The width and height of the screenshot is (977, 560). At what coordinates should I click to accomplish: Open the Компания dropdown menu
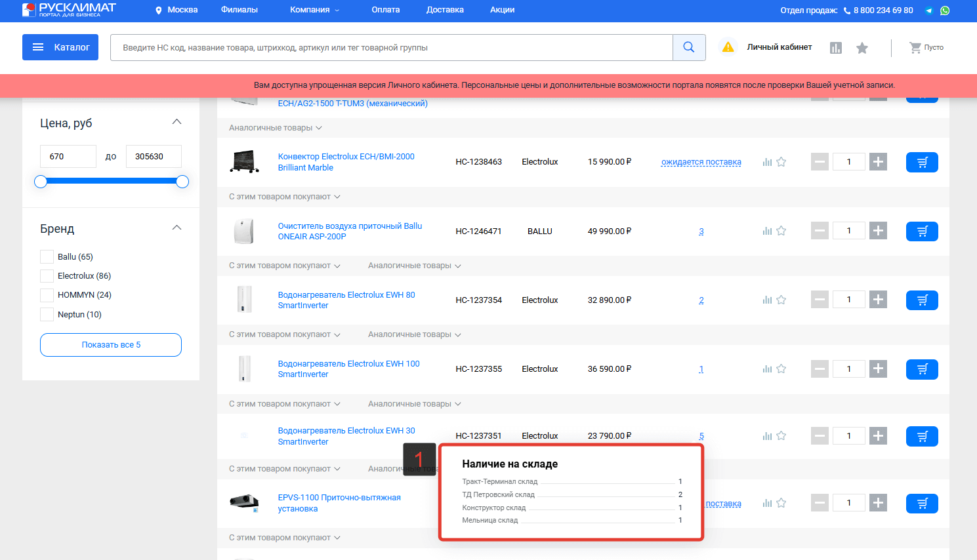[x=315, y=10]
